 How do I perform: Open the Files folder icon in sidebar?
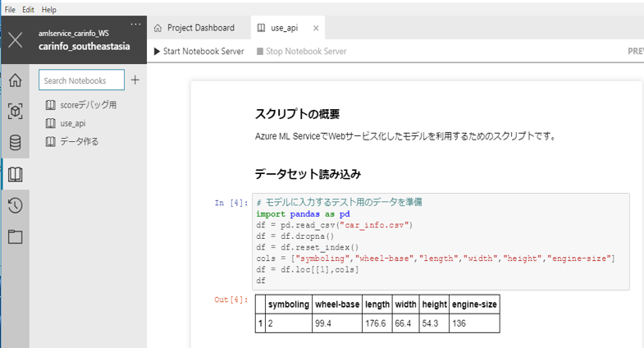point(16,236)
